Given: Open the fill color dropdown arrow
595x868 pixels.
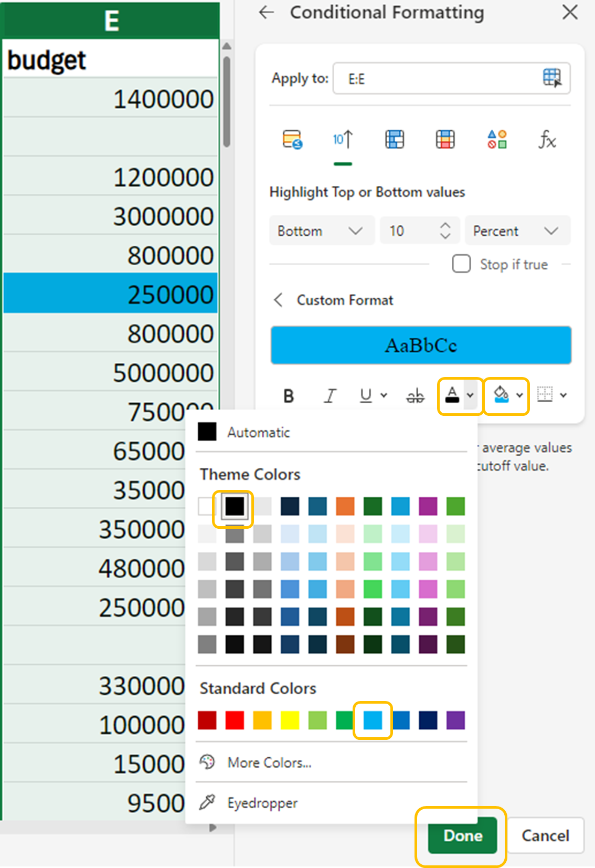Looking at the screenshot, I should pos(519,395).
